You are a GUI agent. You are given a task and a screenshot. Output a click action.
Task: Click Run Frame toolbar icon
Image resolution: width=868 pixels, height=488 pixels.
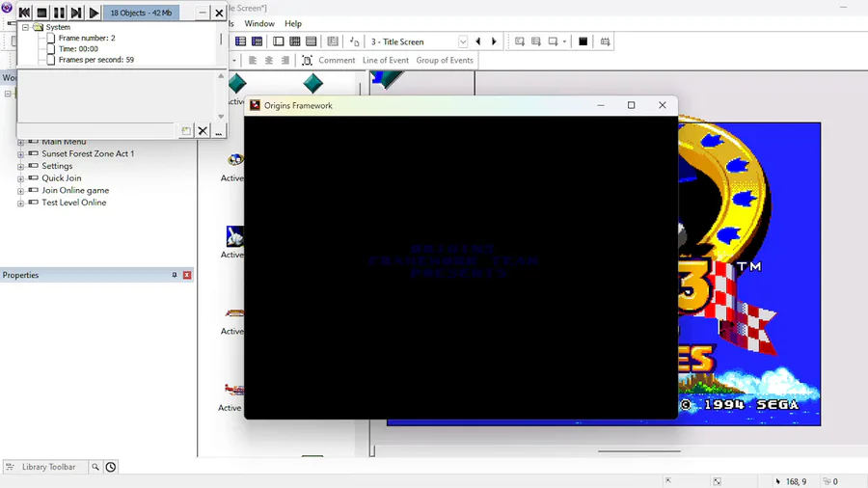pyautogui.click(x=553, y=41)
